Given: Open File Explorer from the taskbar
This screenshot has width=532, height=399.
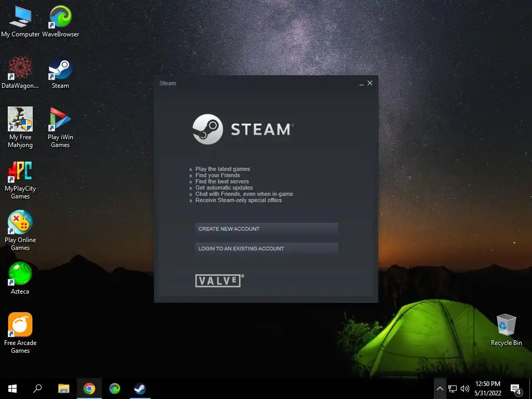Looking at the screenshot, I should click(x=63, y=389).
